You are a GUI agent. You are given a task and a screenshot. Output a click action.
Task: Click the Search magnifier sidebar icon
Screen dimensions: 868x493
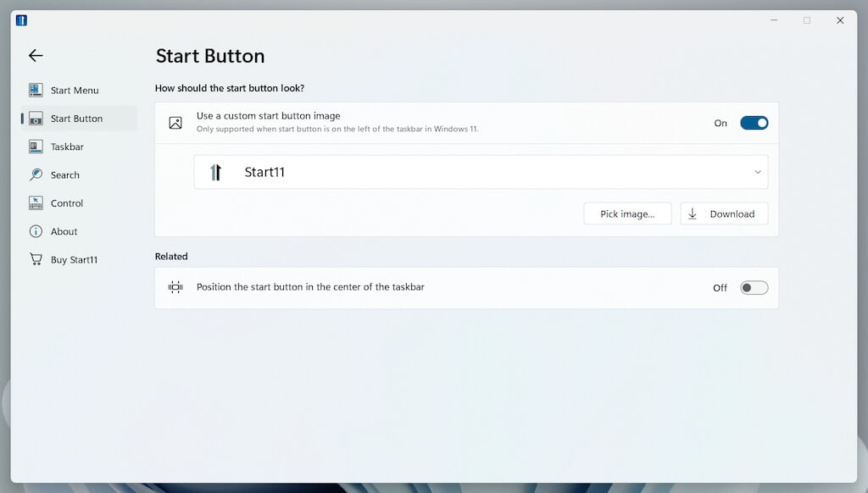pos(36,174)
